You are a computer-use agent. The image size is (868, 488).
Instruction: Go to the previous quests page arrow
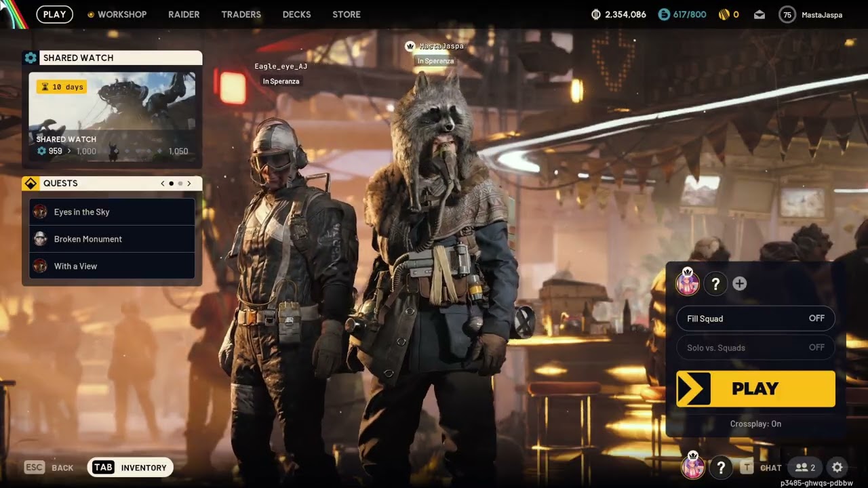(163, 183)
